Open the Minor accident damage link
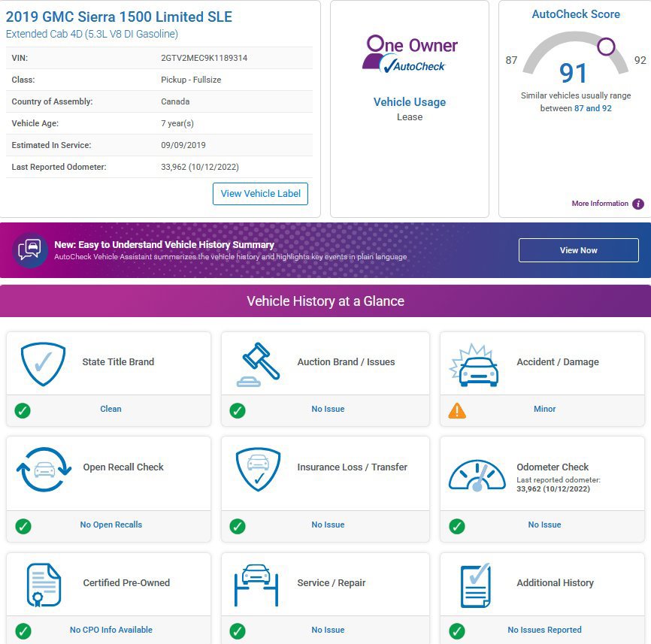This screenshot has height=644, width=651. click(545, 409)
